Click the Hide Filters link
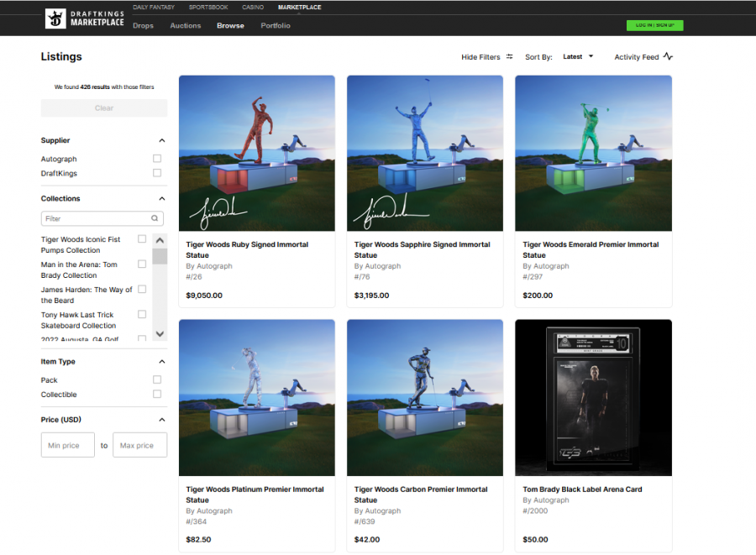756x555 pixels. click(480, 57)
